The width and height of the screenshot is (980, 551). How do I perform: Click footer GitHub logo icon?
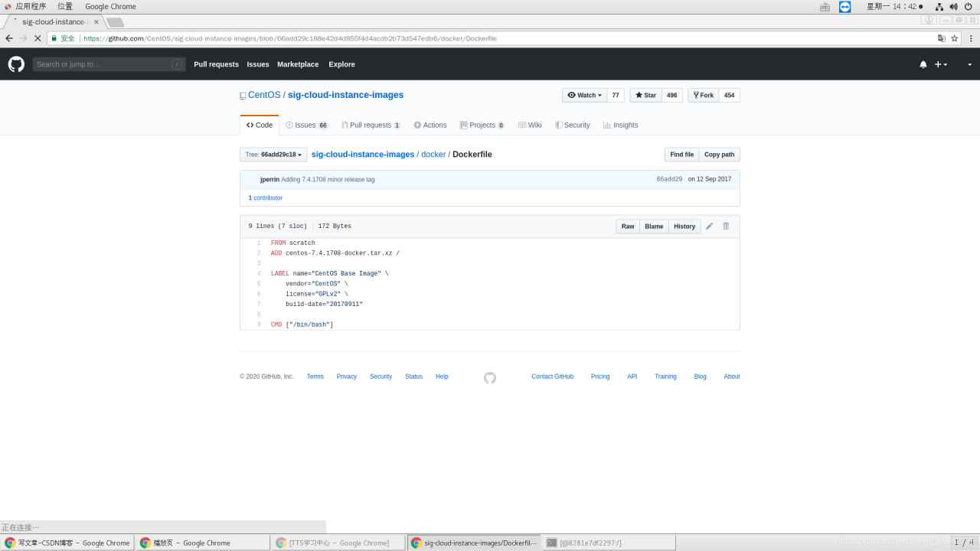point(490,377)
